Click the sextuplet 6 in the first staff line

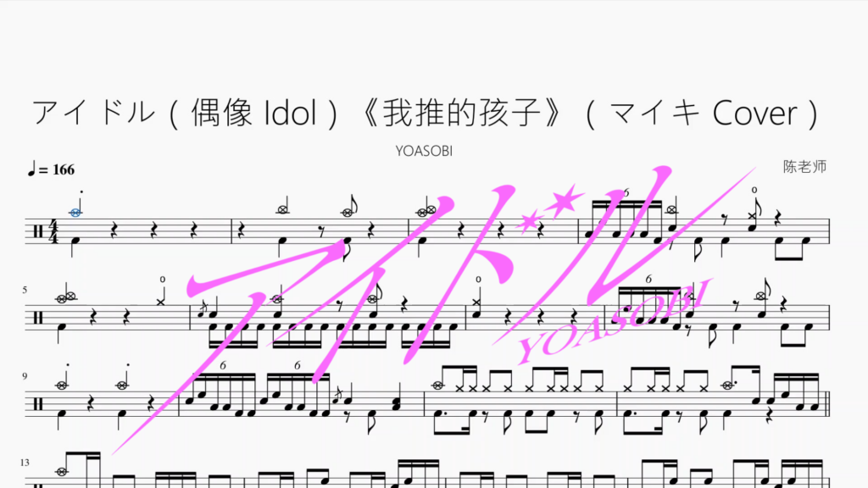tap(626, 192)
